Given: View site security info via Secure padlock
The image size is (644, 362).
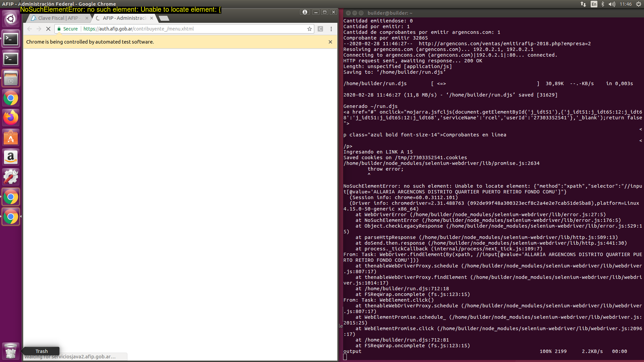Looking at the screenshot, I should pos(67,29).
